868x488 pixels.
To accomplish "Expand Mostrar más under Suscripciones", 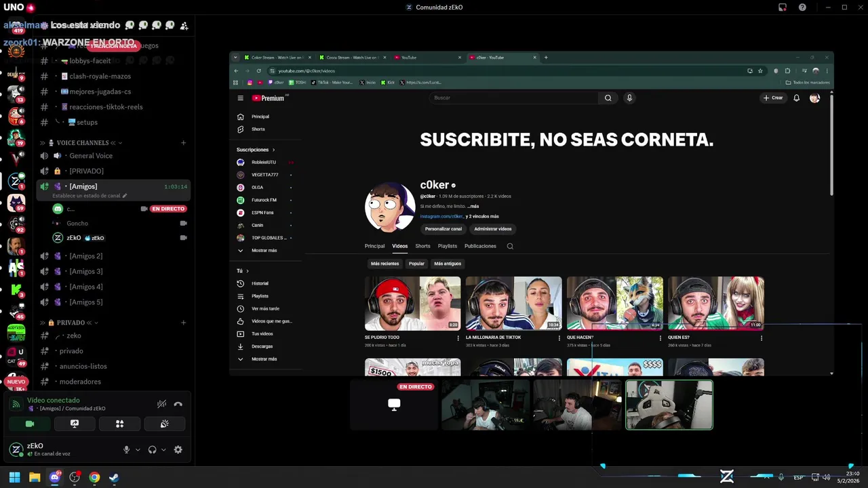I will click(264, 250).
